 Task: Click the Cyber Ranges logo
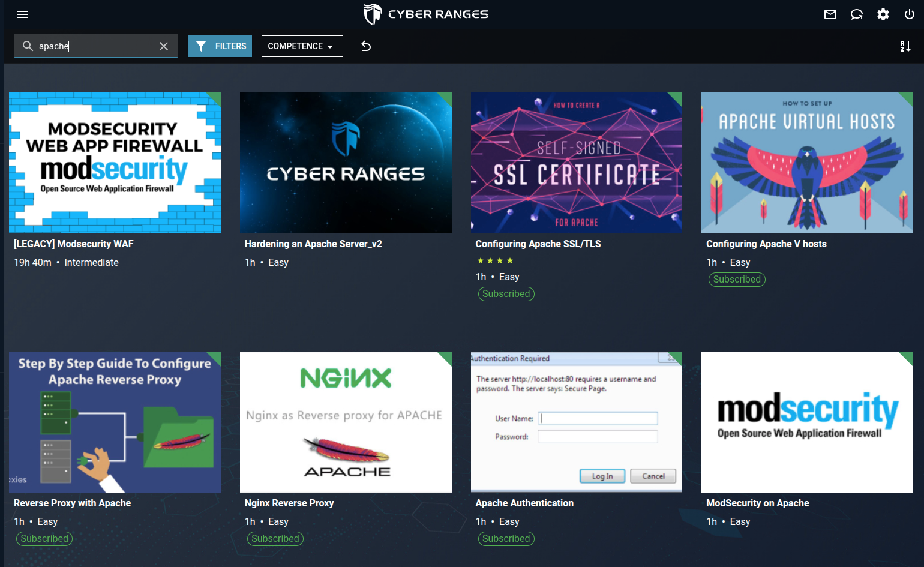click(x=426, y=14)
